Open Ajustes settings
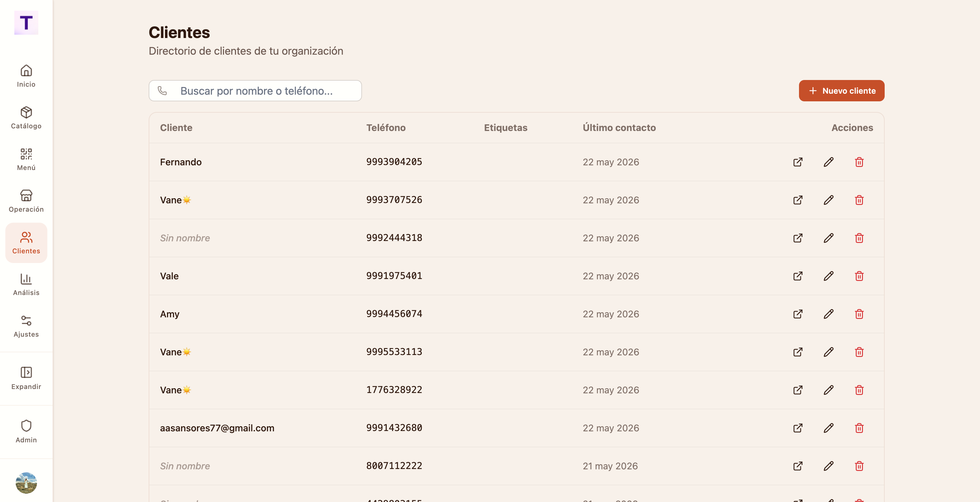The image size is (980, 502). coord(26,326)
